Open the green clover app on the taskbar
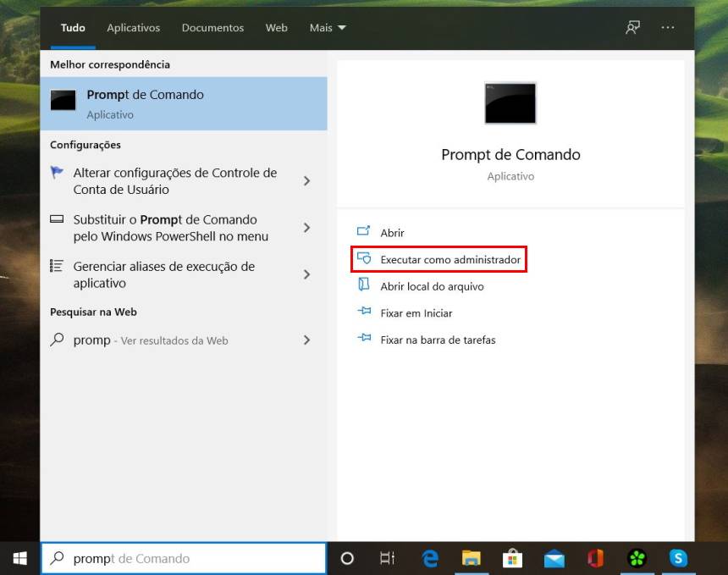728x575 pixels. click(637, 558)
